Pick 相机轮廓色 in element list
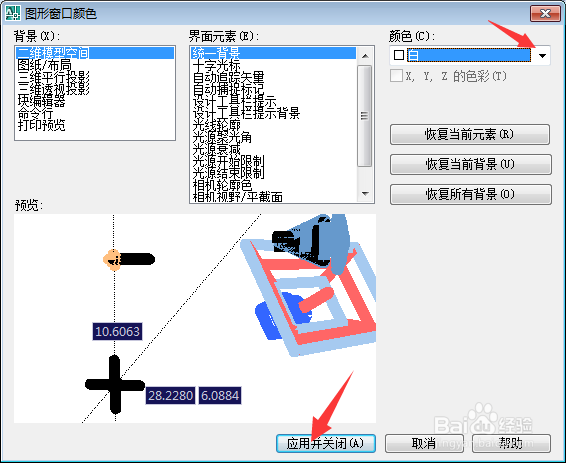The width and height of the screenshot is (566, 463). coord(222,185)
